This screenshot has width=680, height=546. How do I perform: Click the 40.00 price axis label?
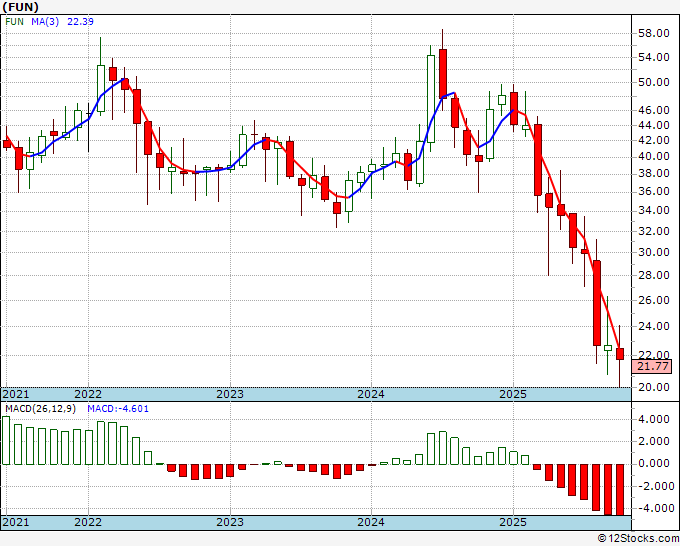click(654, 156)
